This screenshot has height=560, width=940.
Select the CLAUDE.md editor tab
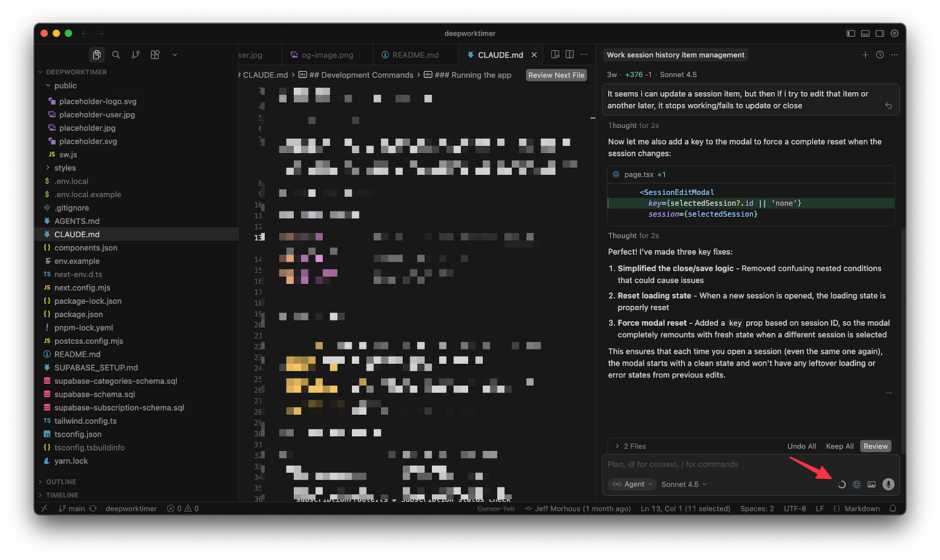pos(500,55)
